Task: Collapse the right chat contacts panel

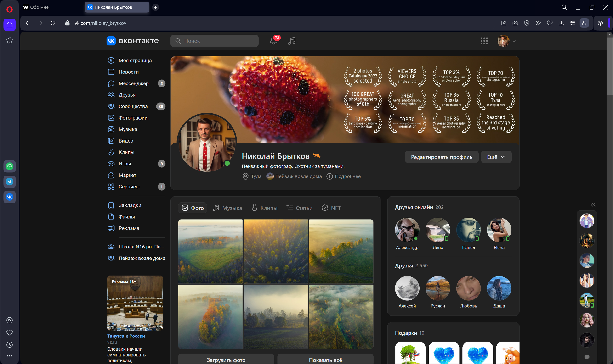Action: [x=593, y=204]
